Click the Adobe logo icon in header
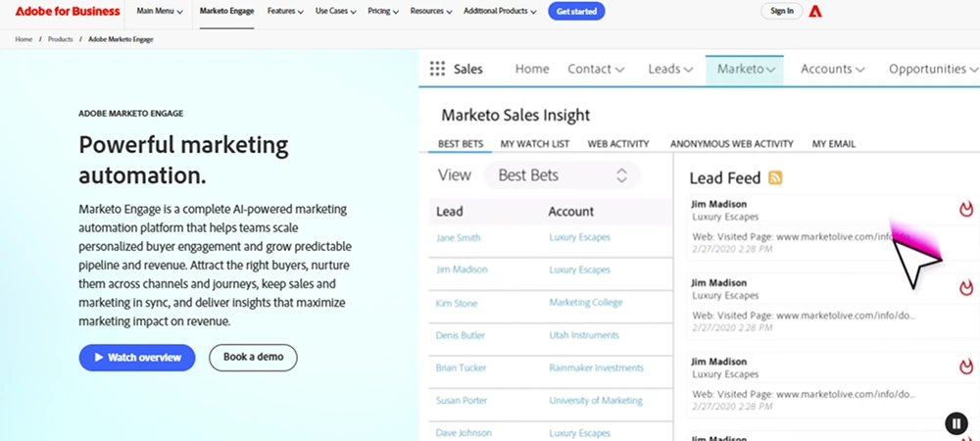The height and width of the screenshot is (441, 980). click(x=816, y=12)
